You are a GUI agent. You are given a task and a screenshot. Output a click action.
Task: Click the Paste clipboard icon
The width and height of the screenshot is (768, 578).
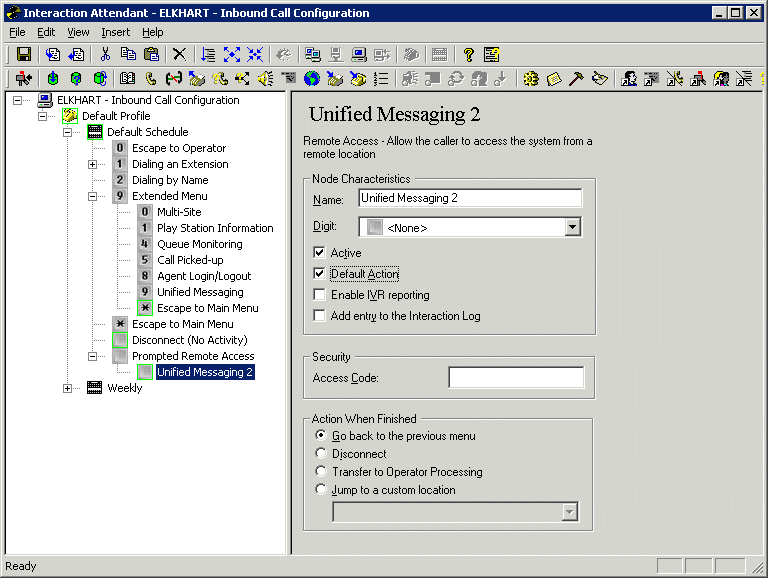151,54
